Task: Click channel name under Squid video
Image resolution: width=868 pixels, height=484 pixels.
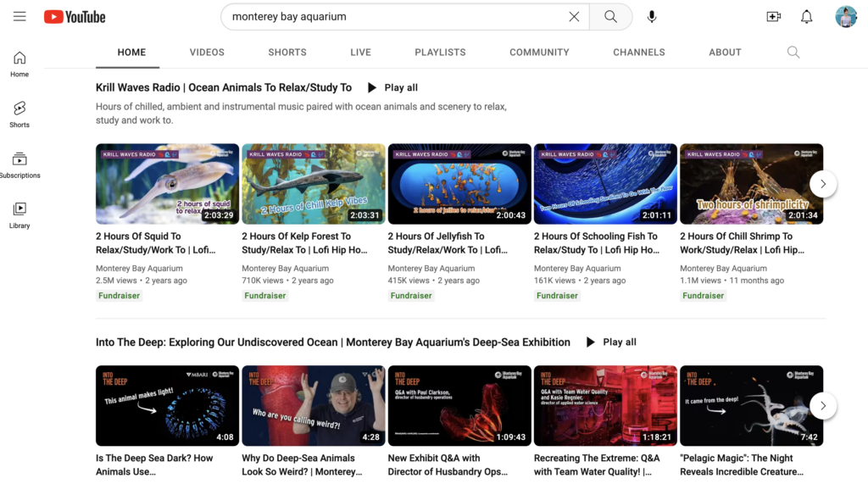Action: (139, 269)
